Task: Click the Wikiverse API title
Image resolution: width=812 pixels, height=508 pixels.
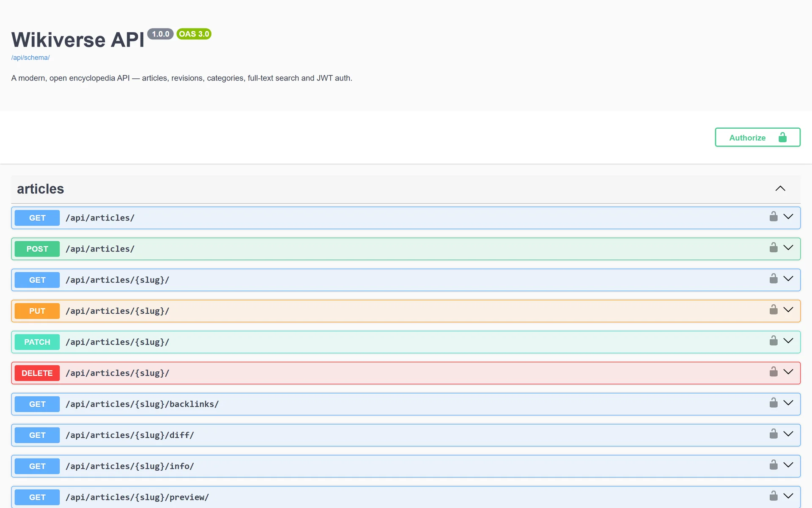Action: (x=78, y=40)
